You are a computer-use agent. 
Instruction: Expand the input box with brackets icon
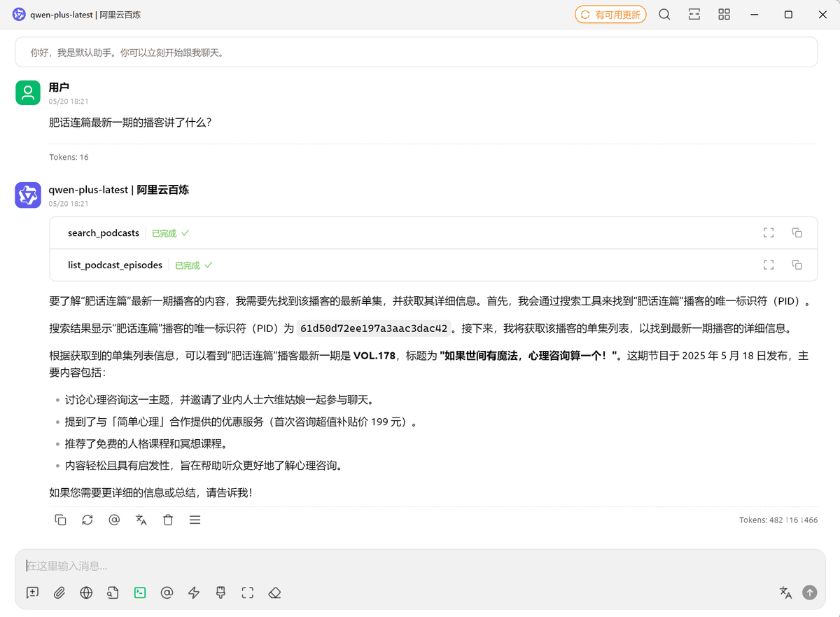tap(247, 592)
